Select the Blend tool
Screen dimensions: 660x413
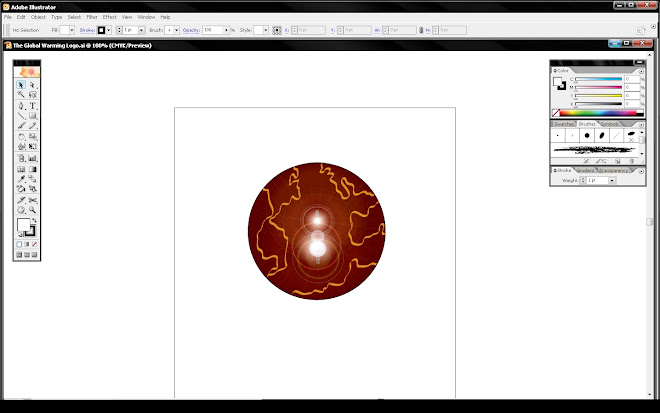[32, 179]
